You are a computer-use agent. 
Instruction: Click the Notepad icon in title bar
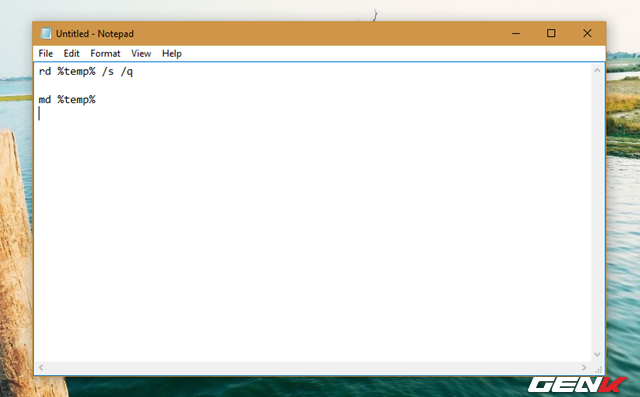46,33
